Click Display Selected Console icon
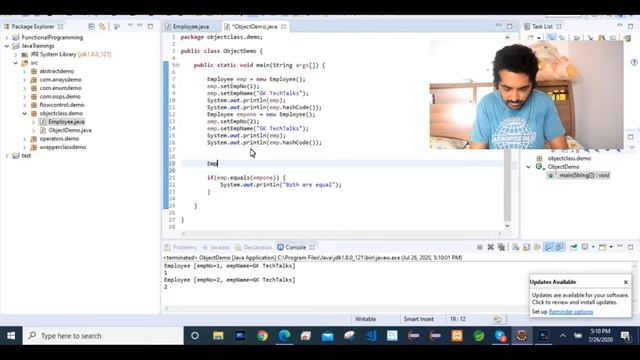Image resolution: width=640 pixels, height=360 pixels. point(585,247)
